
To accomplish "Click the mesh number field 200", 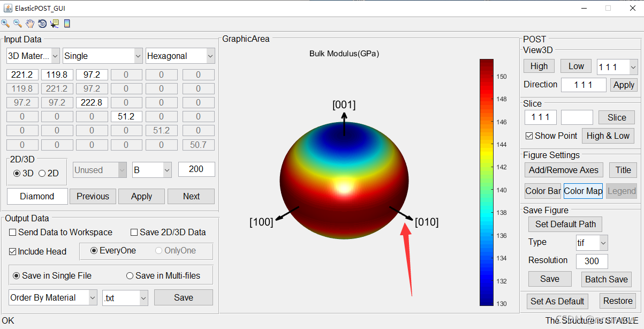I will tap(196, 169).
